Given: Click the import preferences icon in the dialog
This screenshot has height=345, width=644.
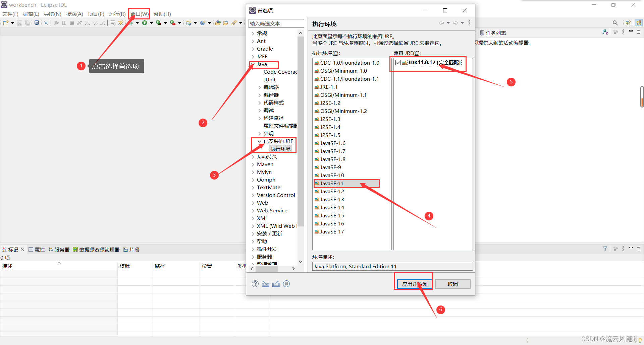Looking at the screenshot, I should click(265, 284).
